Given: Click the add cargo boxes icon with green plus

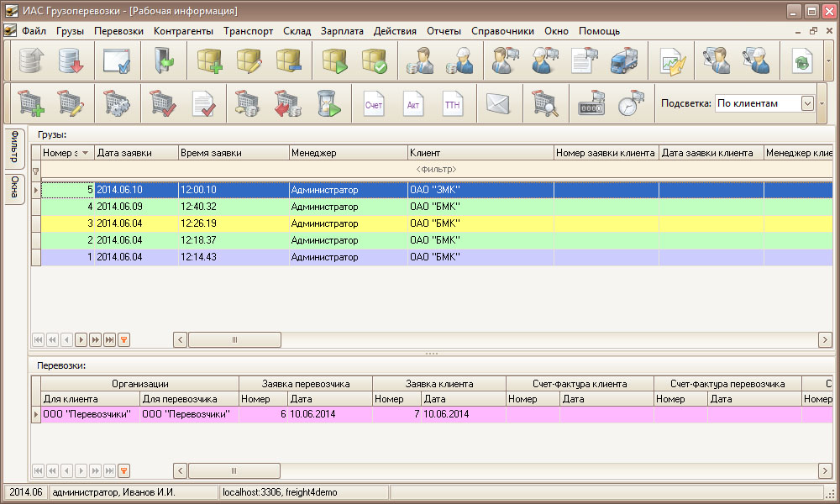Looking at the screenshot, I should click(x=209, y=61).
